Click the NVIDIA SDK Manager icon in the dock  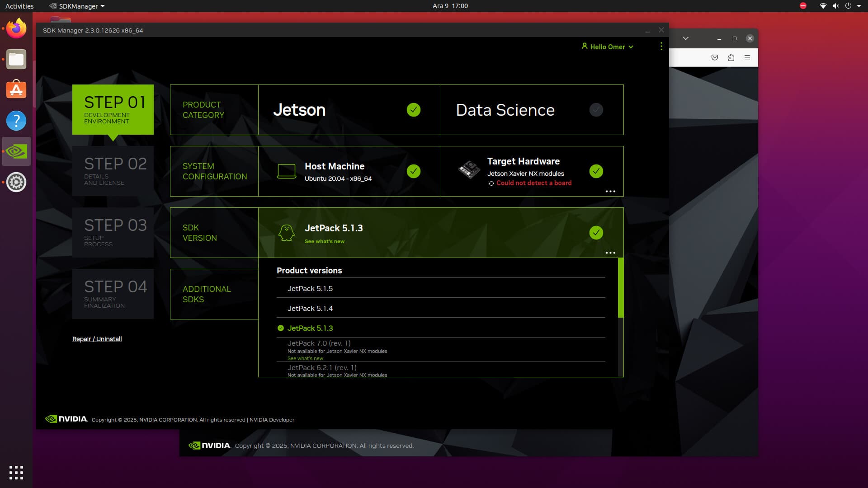(x=16, y=151)
